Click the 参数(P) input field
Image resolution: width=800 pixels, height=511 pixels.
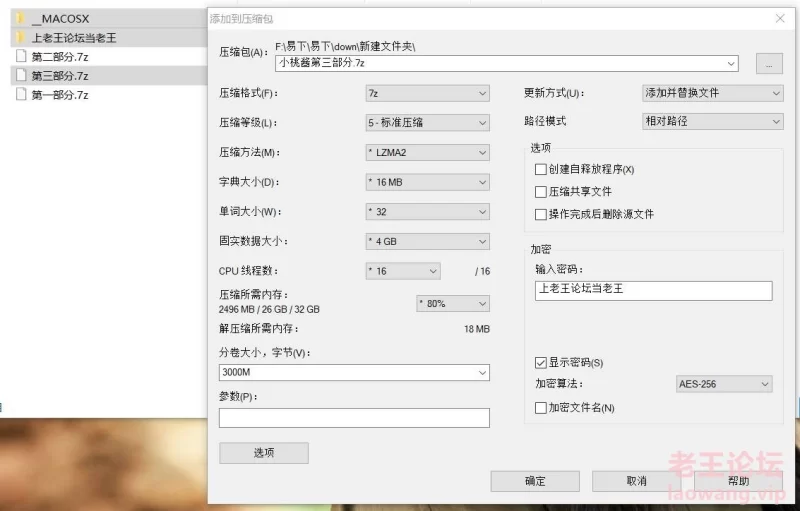pos(354,418)
